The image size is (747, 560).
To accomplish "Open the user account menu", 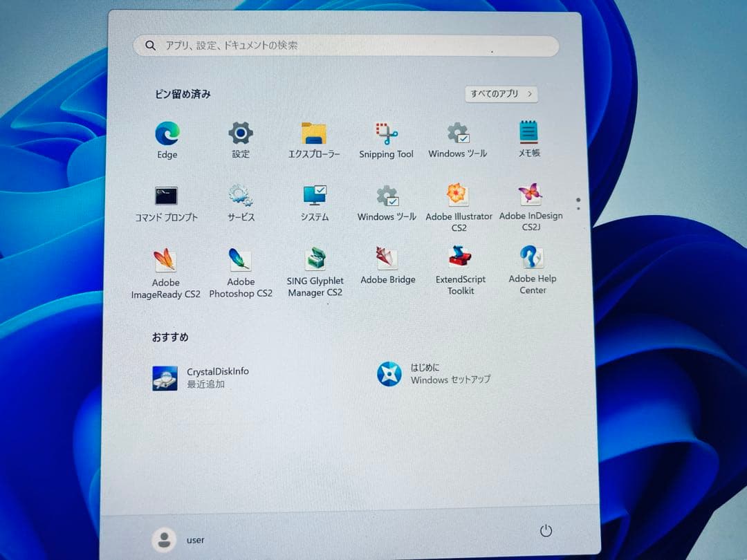I will point(178,539).
